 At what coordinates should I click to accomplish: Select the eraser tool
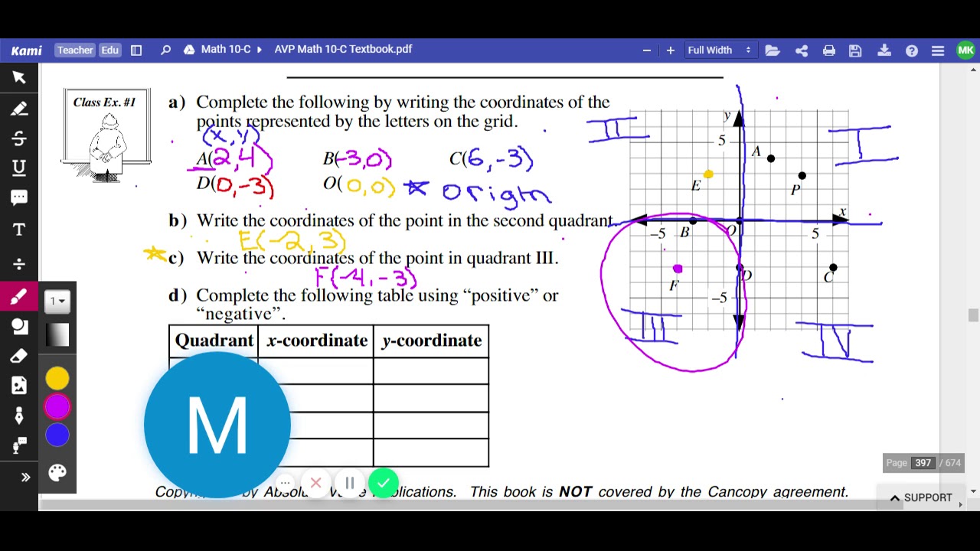tap(19, 356)
